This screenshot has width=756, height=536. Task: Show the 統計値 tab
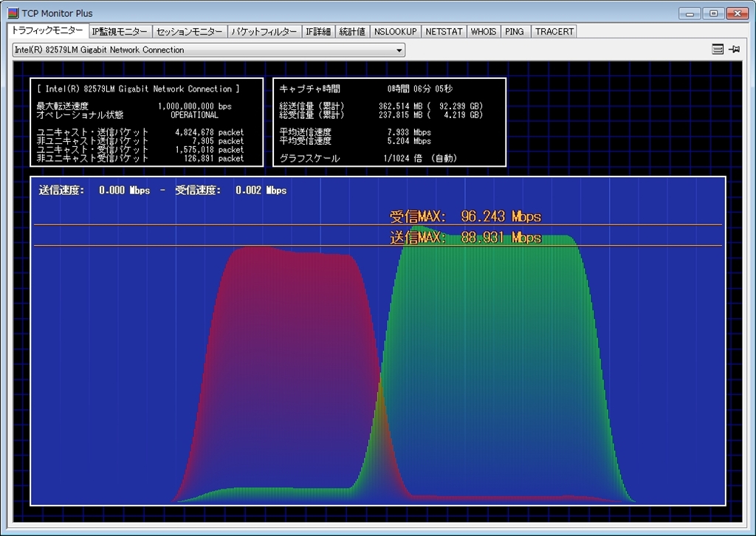pyautogui.click(x=352, y=32)
